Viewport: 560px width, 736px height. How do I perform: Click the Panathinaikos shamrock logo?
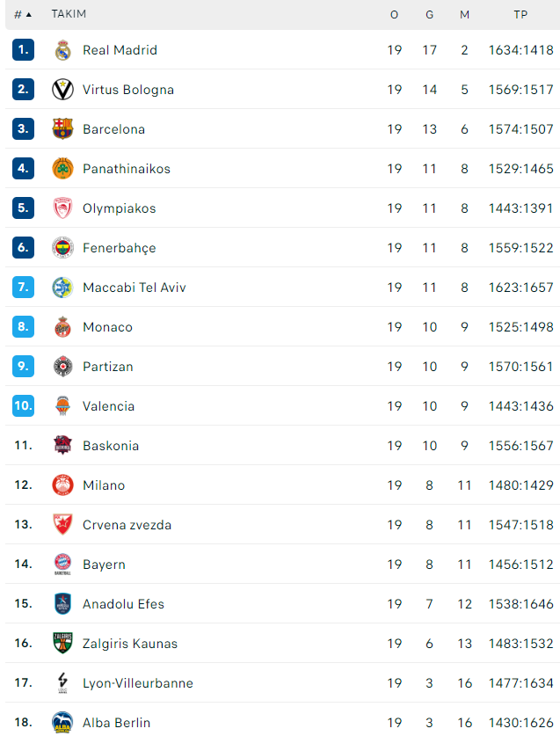[62, 169]
